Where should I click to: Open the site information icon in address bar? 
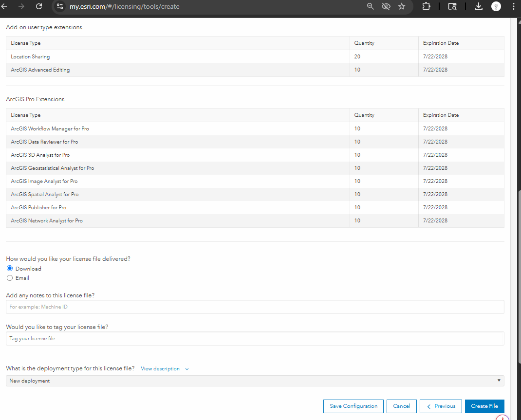[x=60, y=7]
